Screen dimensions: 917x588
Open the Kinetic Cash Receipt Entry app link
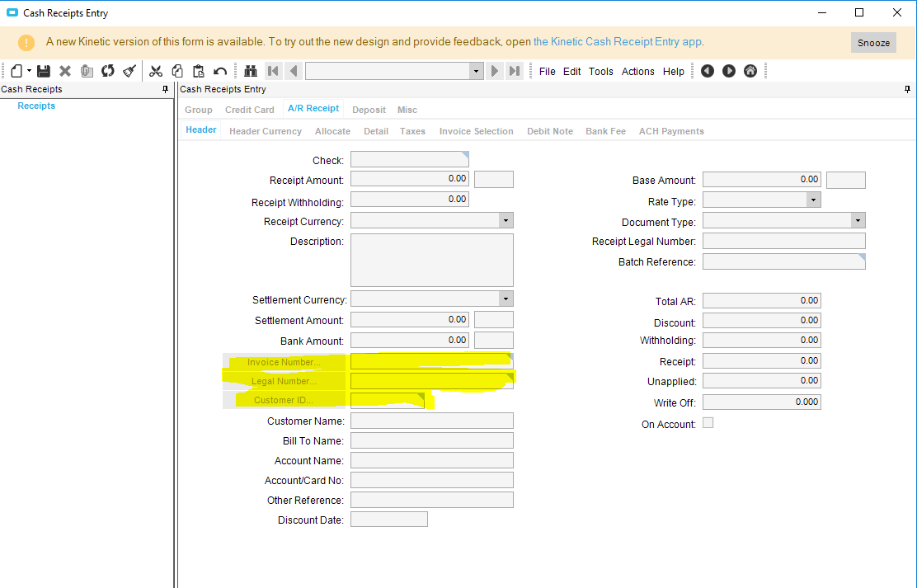coord(618,42)
